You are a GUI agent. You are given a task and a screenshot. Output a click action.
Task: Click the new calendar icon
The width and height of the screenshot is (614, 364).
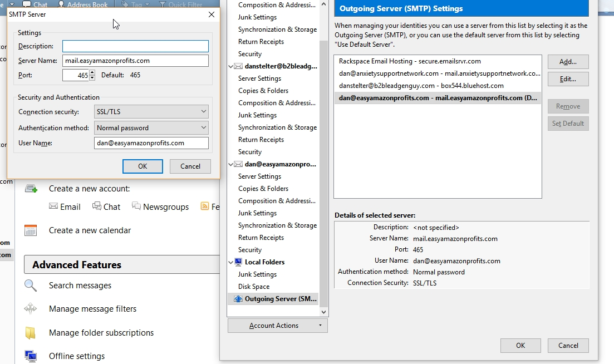click(31, 230)
